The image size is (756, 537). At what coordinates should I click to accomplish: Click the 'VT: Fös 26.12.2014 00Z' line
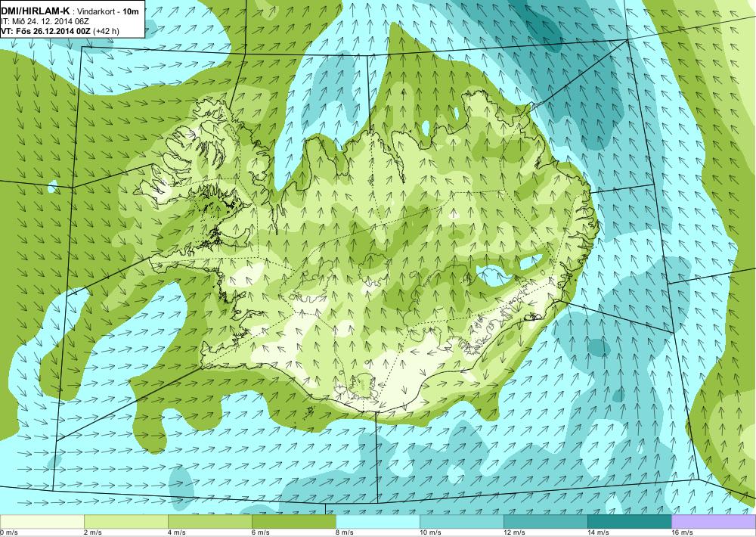pyautogui.click(x=46, y=31)
